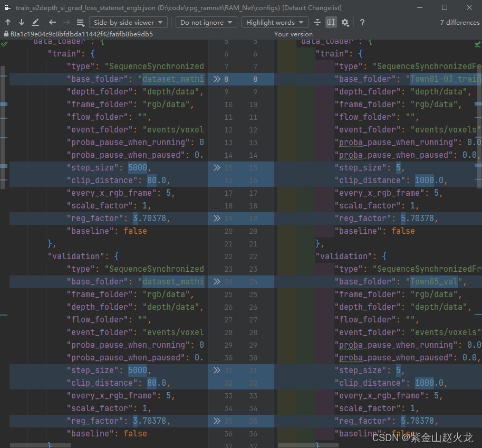Toggle synchronize scrolling icon

(x=331, y=23)
